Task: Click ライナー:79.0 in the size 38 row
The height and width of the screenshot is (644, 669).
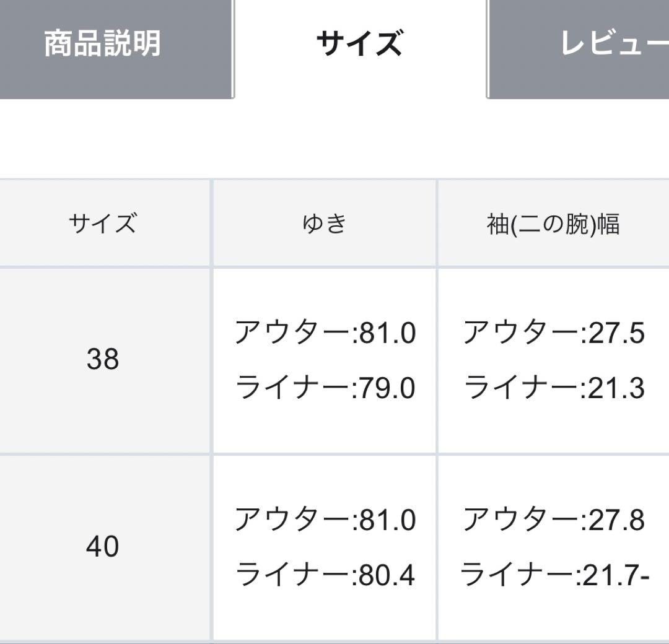Action: pyautogui.click(x=325, y=389)
